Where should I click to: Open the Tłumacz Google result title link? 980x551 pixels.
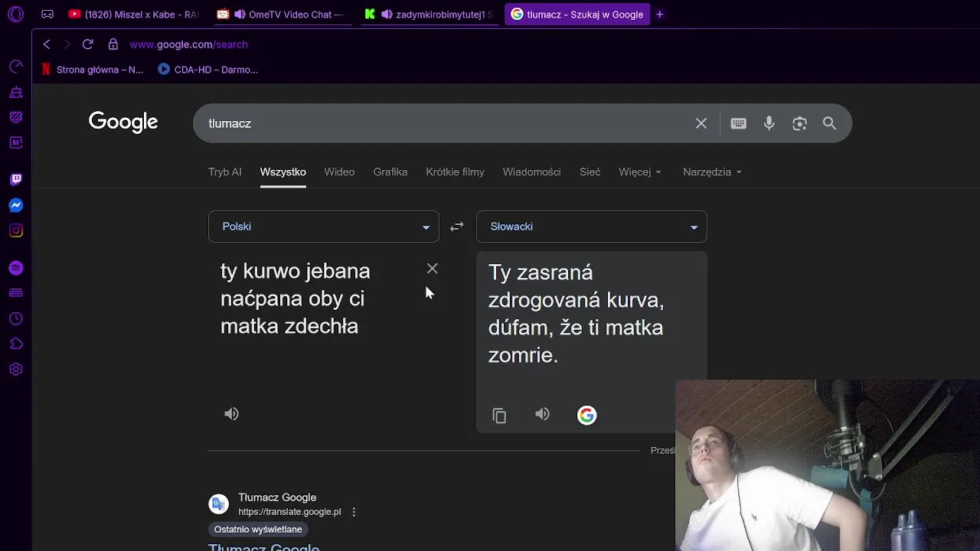coord(263,547)
